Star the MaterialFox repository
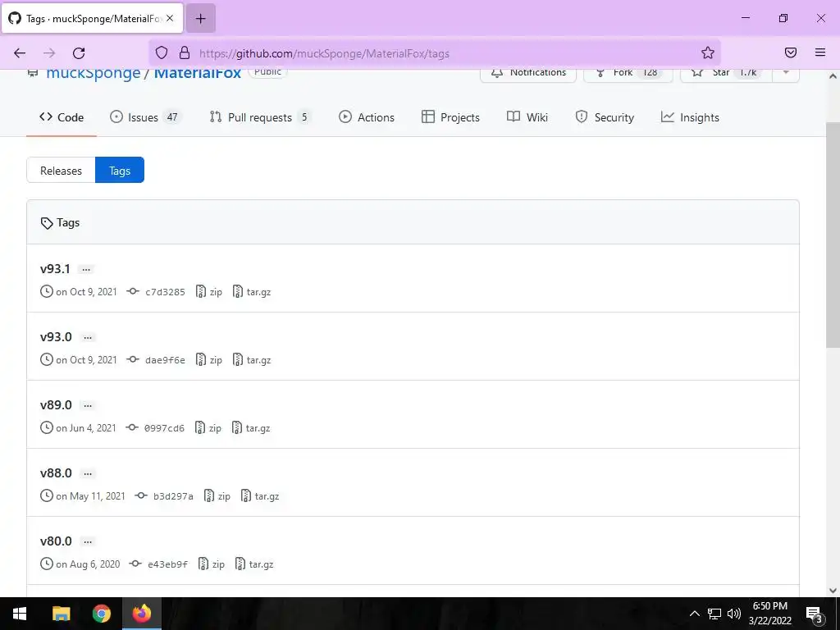 726,73
